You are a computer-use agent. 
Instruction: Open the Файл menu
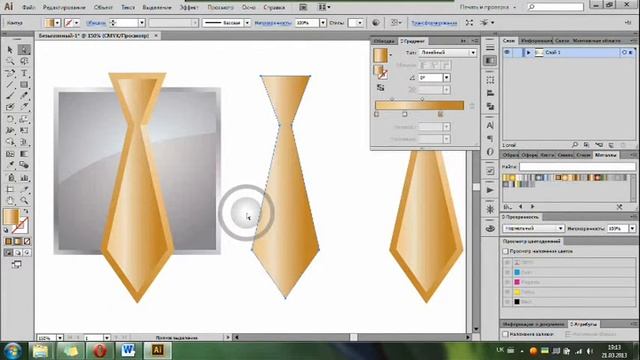tap(28, 7)
